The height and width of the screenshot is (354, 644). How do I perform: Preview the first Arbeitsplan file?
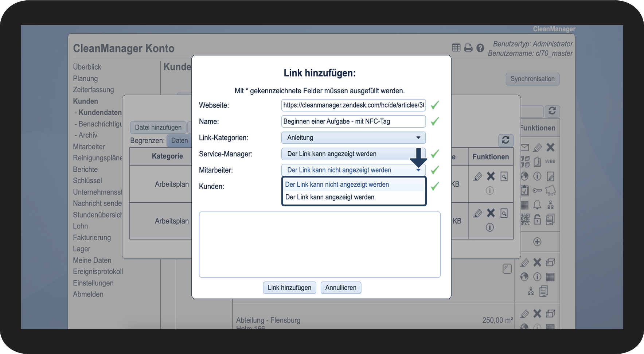point(504,176)
